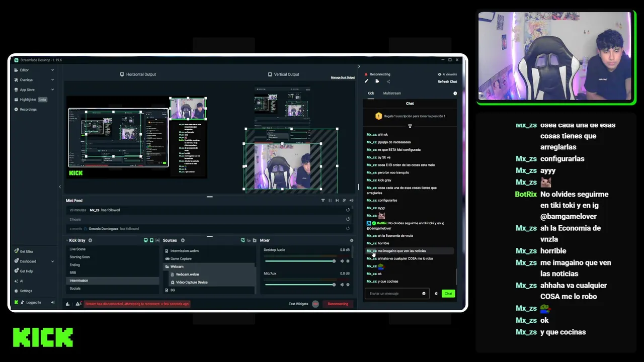
Task: Click the Manage Dual Output link
Action: (x=343, y=77)
